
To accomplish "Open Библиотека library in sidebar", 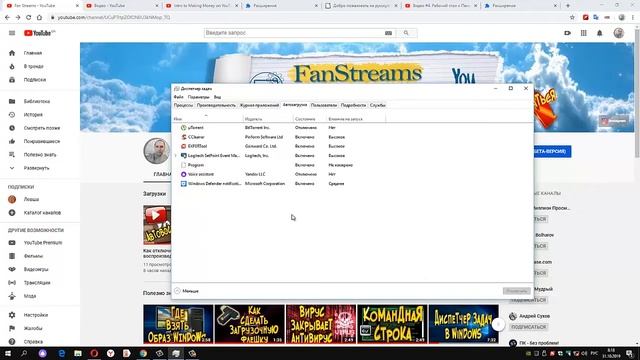I will coord(37,101).
